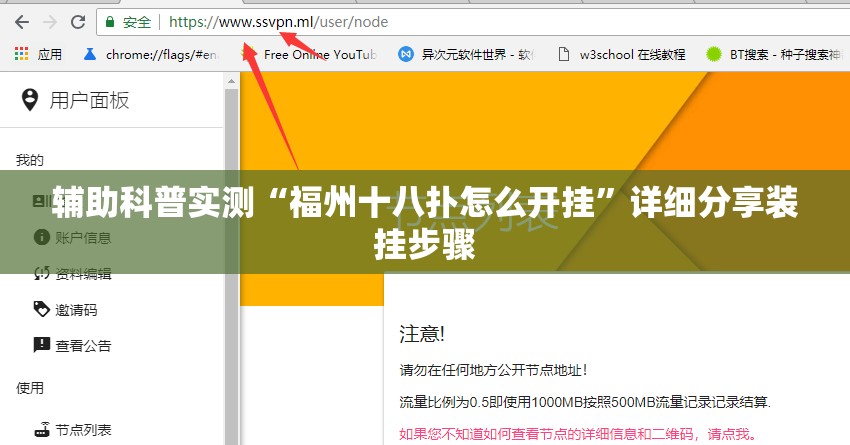Open 节点列表 in the sidebar
Screen dimensions: 850x445
[82, 430]
